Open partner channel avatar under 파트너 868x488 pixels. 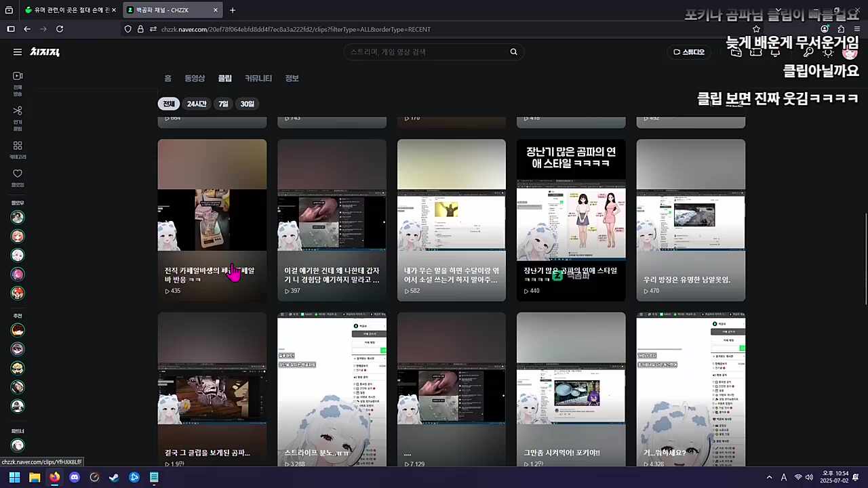pyautogui.click(x=18, y=445)
